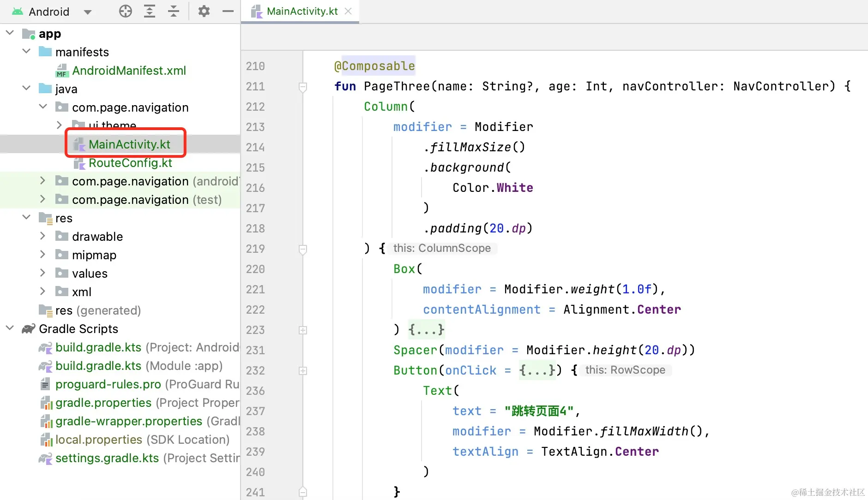Click line number 210 in the gutter
The width and height of the screenshot is (868, 500).
pos(255,66)
